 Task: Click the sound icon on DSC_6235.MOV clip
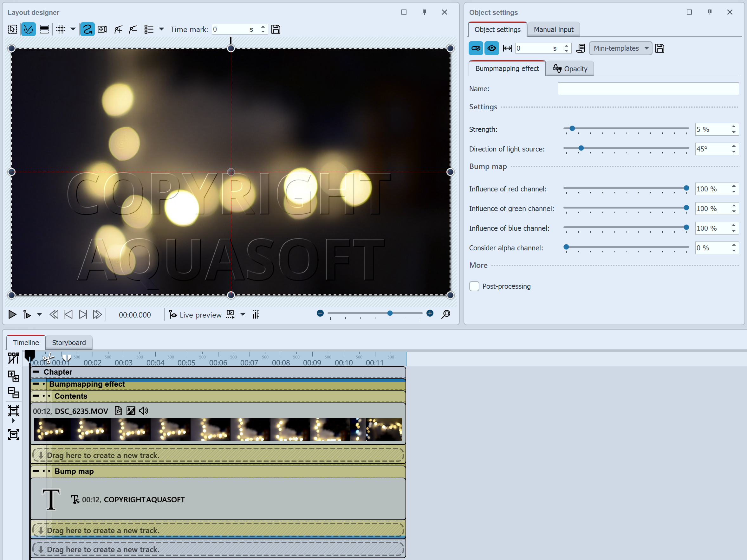pyautogui.click(x=144, y=411)
